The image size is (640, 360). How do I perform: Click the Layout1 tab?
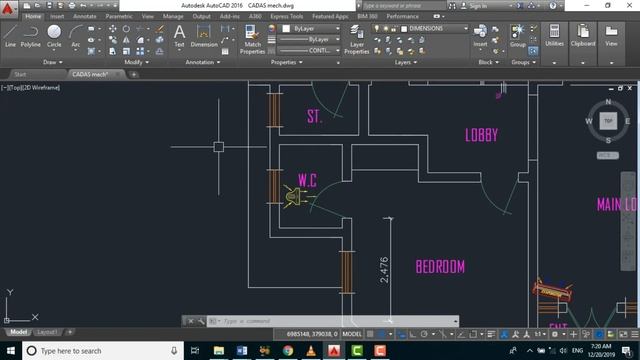point(47,332)
